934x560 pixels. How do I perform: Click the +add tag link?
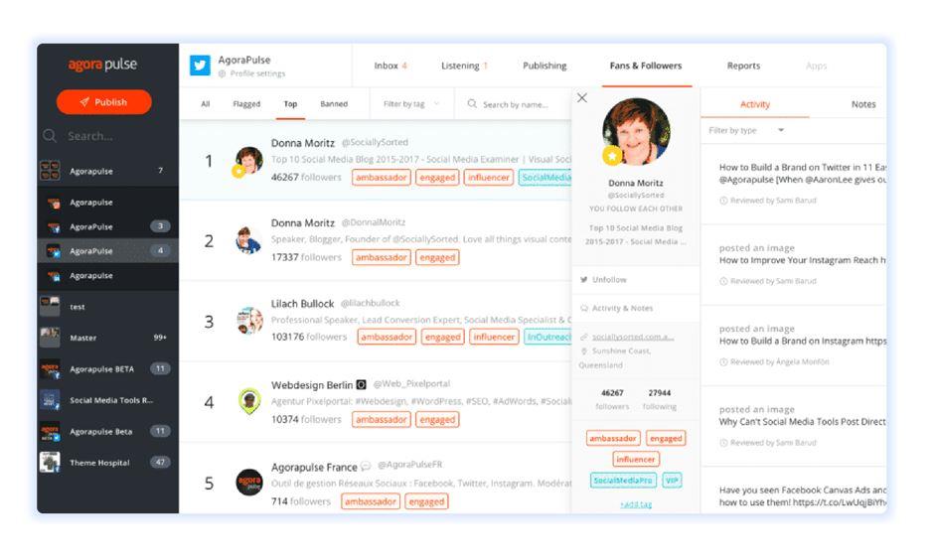(636, 504)
